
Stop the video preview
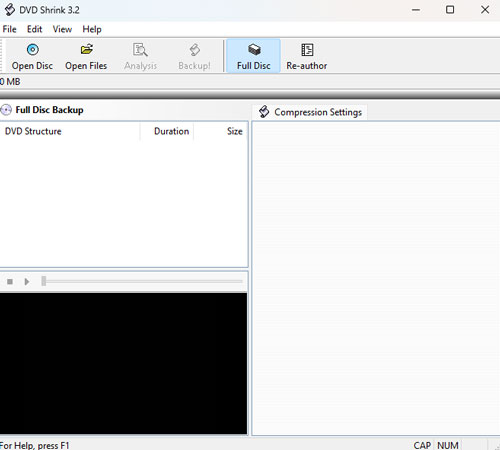pyautogui.click(x=10, y=282)
